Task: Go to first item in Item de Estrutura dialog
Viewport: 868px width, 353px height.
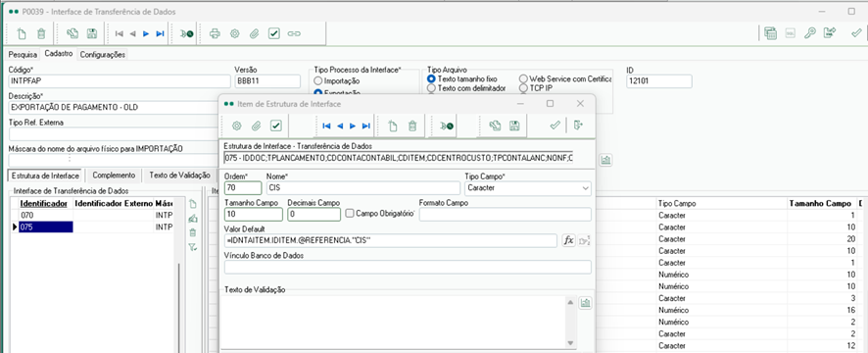Action: [326, 126]
